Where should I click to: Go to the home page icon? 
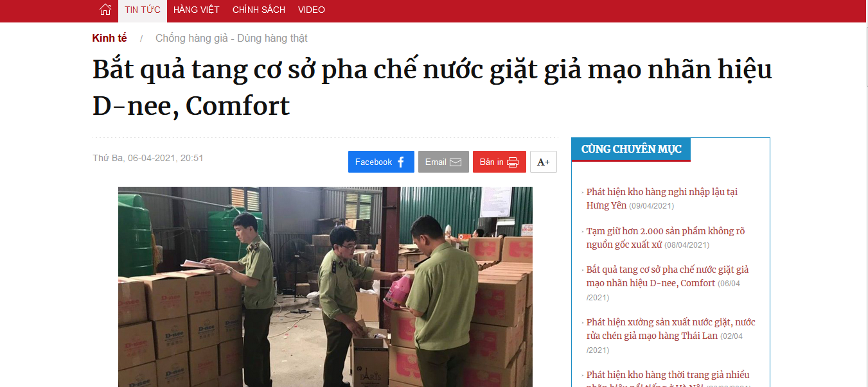coord(105,10)
